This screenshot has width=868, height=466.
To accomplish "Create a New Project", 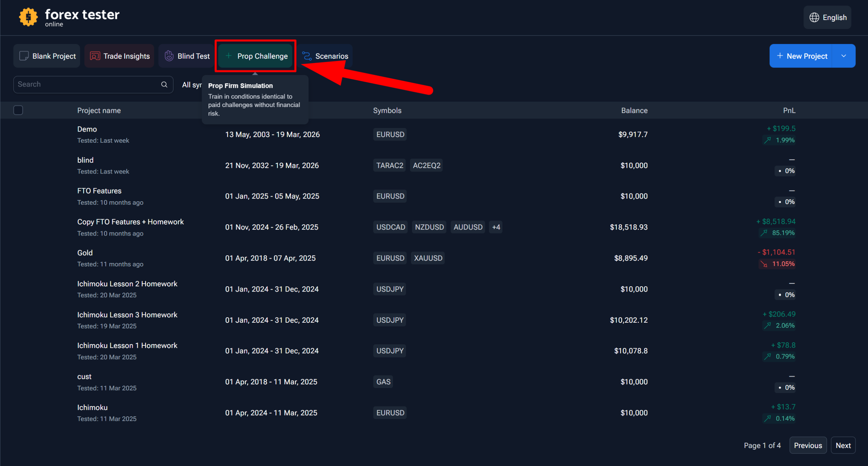I will [801, 56].
